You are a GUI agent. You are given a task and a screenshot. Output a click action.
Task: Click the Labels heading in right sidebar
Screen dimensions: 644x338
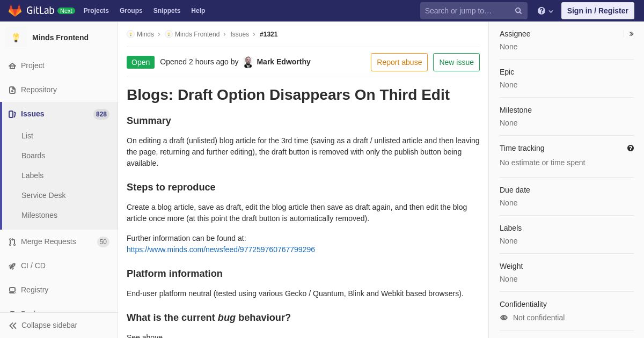pos(510,228)
